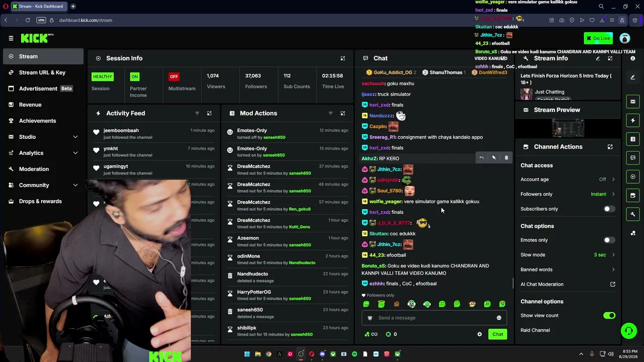The height and width of the screenshot is (362, 644).
Task: Open Achievements in the sidebar
Action: point(43,121)
